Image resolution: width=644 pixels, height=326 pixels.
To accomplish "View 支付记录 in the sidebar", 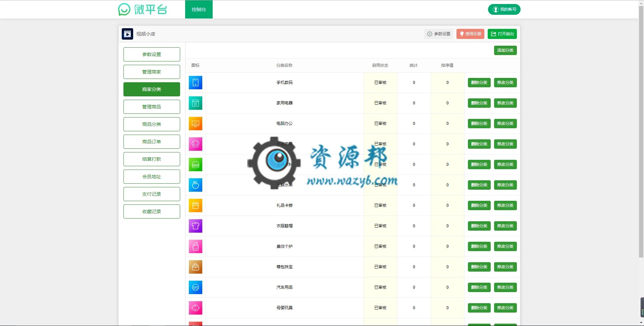I will (x=152, y=194).
